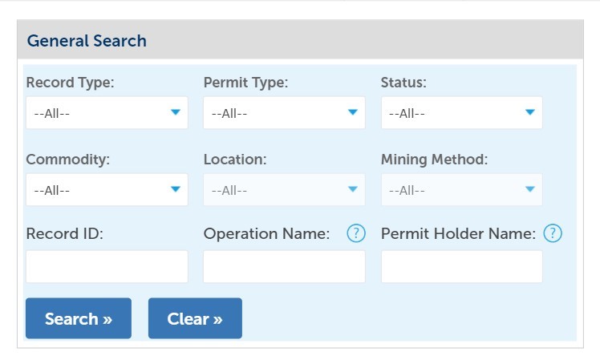The height and width of the screenshot is (364, 600).
Task: Expand the Status select box
Action: pyautogui.click(x=461, y=113)
